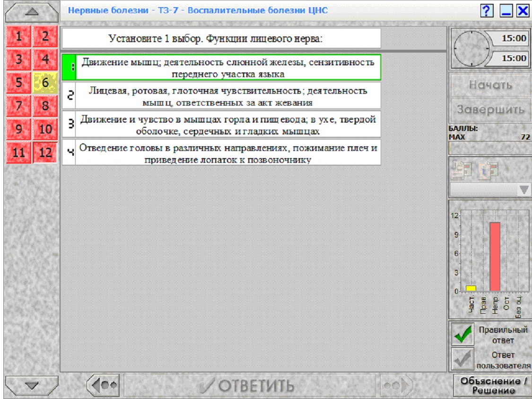Viewport: 532px width, 399px height.
Task: Open Объяснение / Решение explanation
Action: coord(493,386)
